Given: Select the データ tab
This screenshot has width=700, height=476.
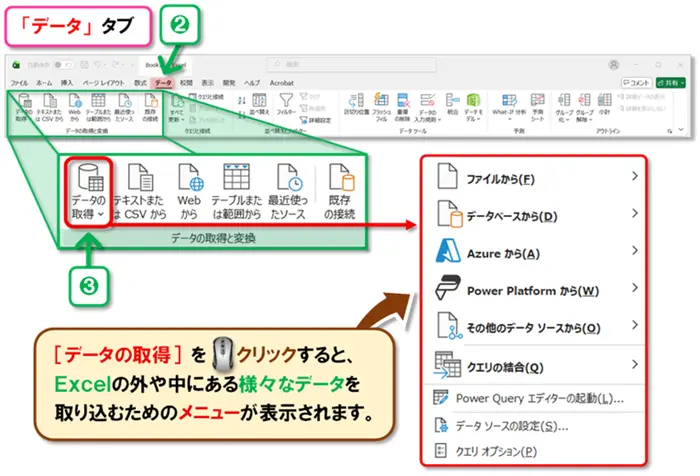Looking at the screenshot, I should 163,83.
